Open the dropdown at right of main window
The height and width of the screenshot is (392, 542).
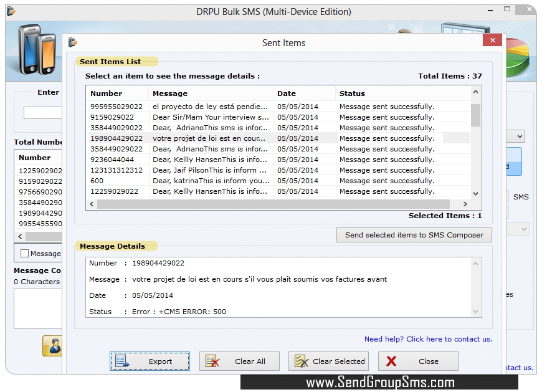[520, 136]
